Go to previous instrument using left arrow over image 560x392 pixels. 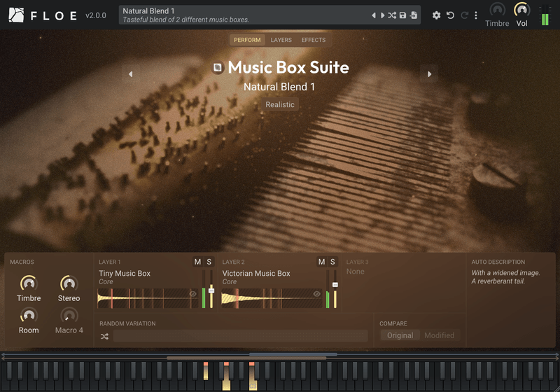[x=130, y=74]
